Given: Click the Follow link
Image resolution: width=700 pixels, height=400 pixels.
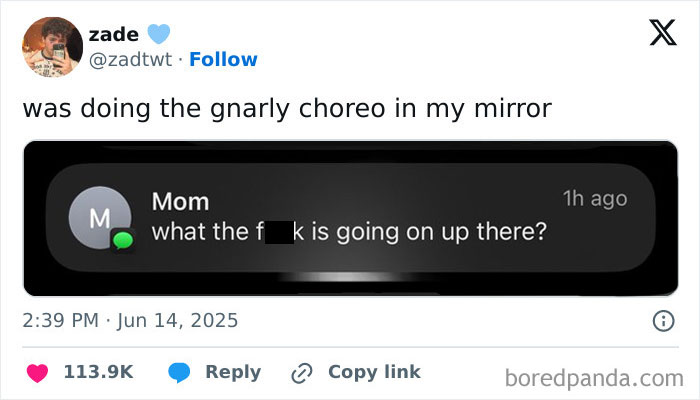Looking at the screenshot, I should 225,60.
